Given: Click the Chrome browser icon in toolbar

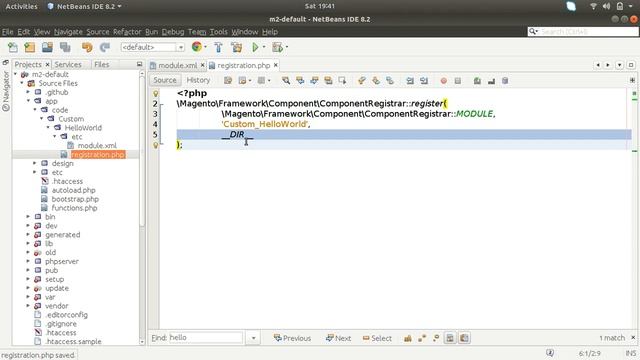Looking at the screenshot, I should [197, 47].
